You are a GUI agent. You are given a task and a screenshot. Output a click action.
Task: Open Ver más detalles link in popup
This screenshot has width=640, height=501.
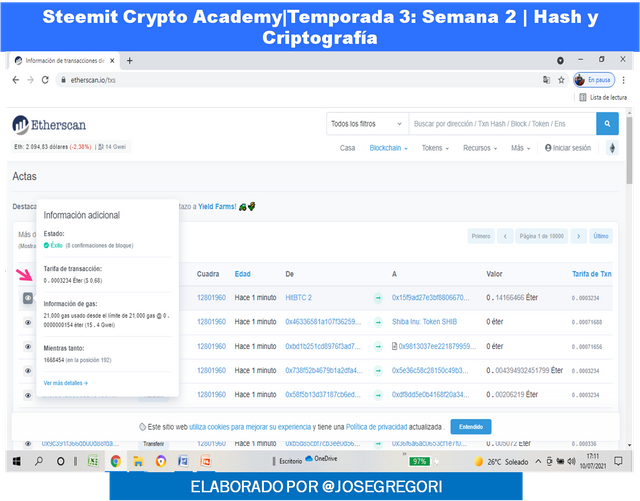click(66, 383)
